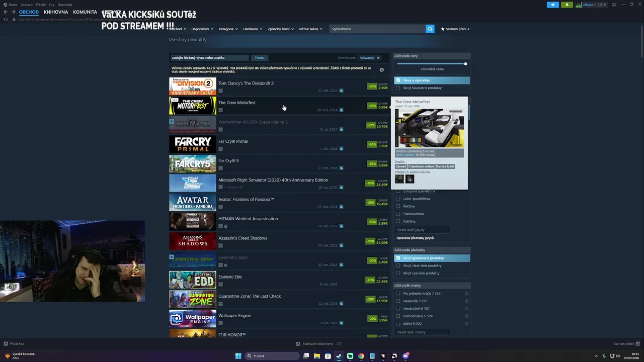This screenshot has height=362, width=644.
Task: Open search settings gear icon
Action: [x=382, y=70]
